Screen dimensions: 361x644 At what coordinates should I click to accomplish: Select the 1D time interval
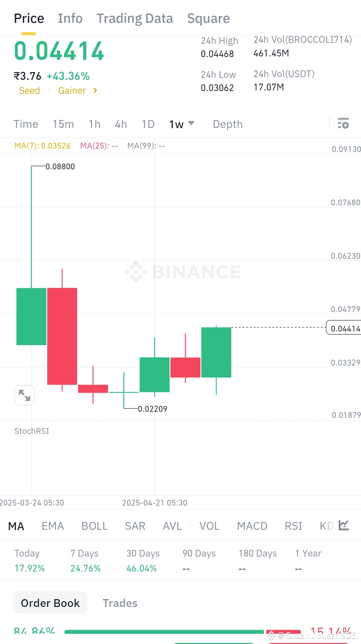[148, 124]
